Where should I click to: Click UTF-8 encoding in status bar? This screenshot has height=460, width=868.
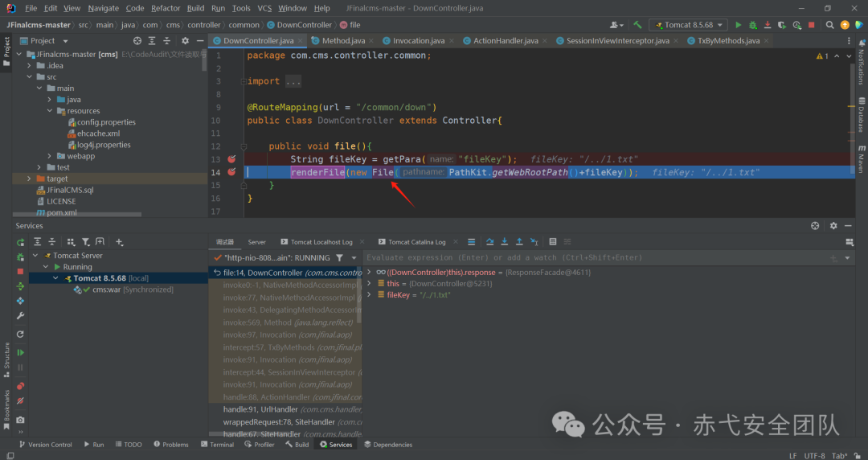coord(814,455)
